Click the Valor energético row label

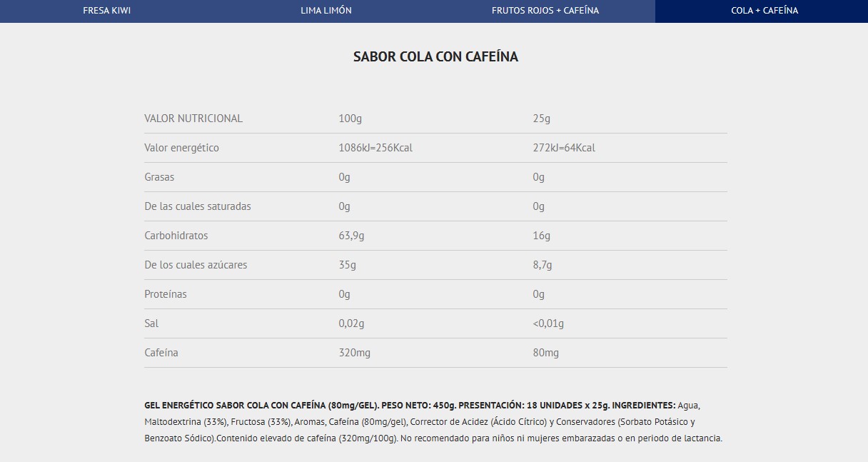181,148
